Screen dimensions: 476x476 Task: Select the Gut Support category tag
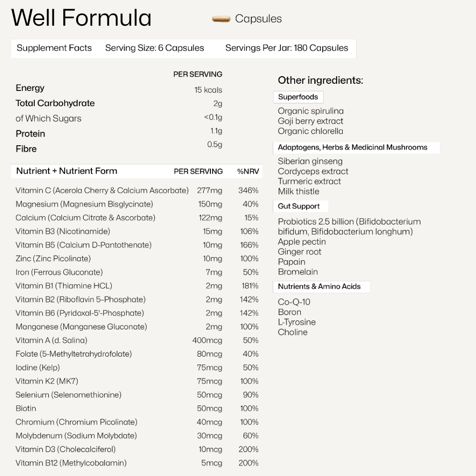[299, 207]
